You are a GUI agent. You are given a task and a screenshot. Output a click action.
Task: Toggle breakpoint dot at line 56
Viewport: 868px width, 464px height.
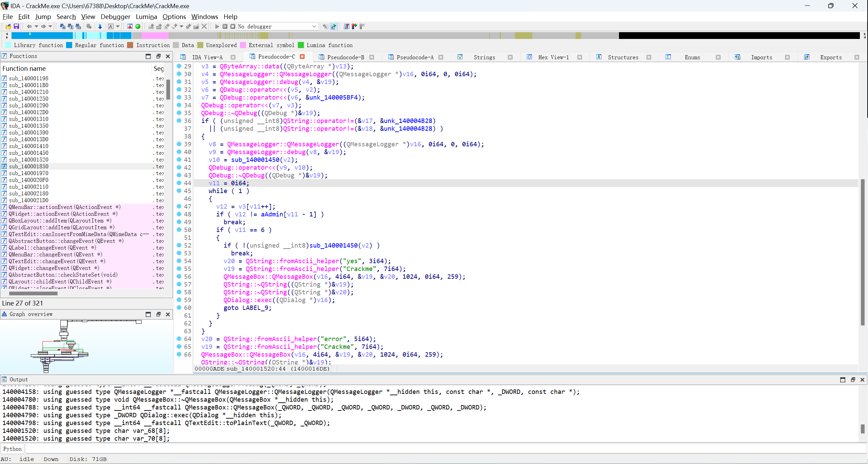point(179,276)
